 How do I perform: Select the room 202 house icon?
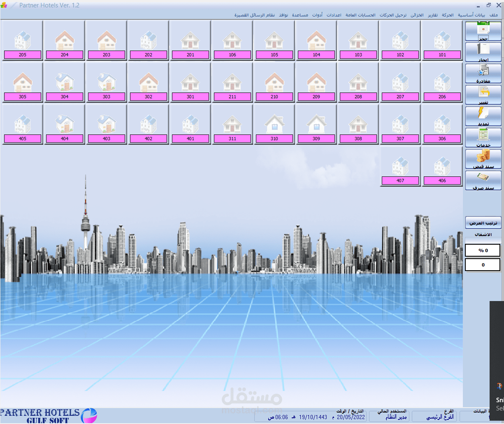pyautogui.click(x=149, y=40)
